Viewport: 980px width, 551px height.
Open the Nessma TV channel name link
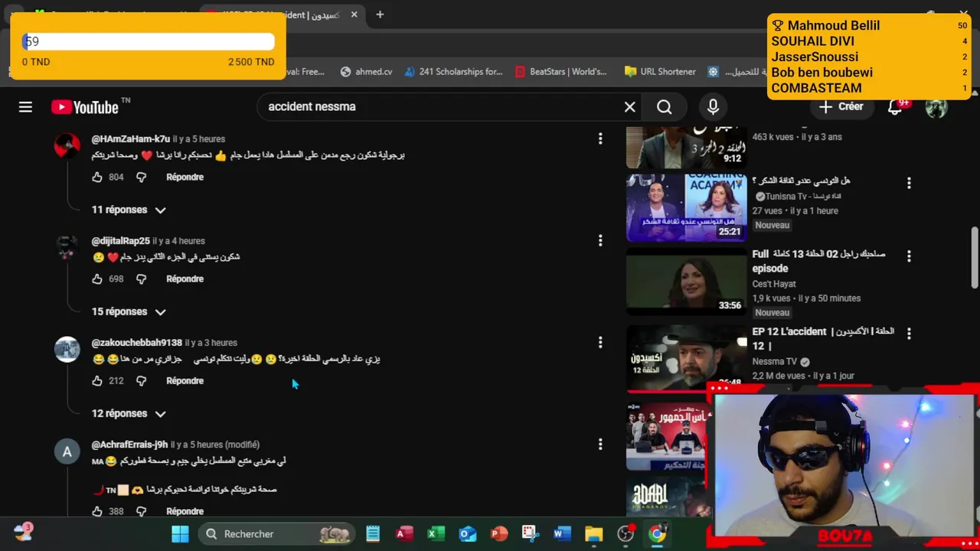(x=774, y=361)
